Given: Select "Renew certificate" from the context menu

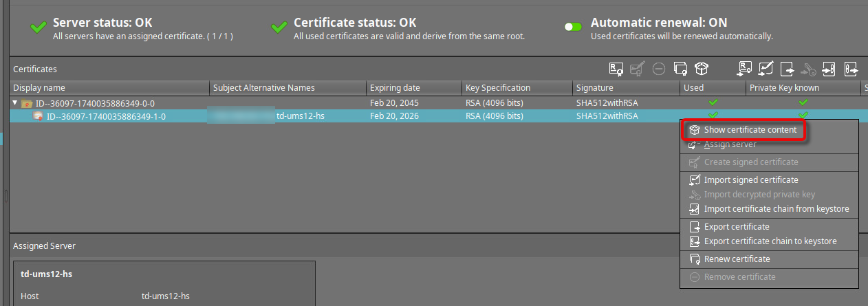Looking at the screenshot, I should point(737,259).
